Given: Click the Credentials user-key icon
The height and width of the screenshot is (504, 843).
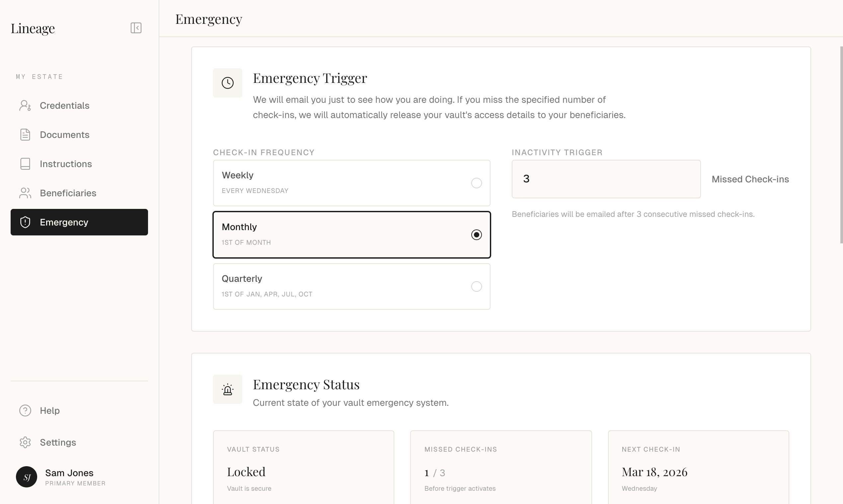Looking at the screenshot, I should (x=25, y=106).
